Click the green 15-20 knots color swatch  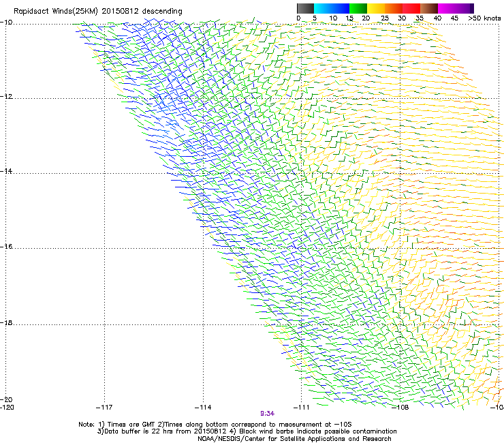click(x=358, y=8)
